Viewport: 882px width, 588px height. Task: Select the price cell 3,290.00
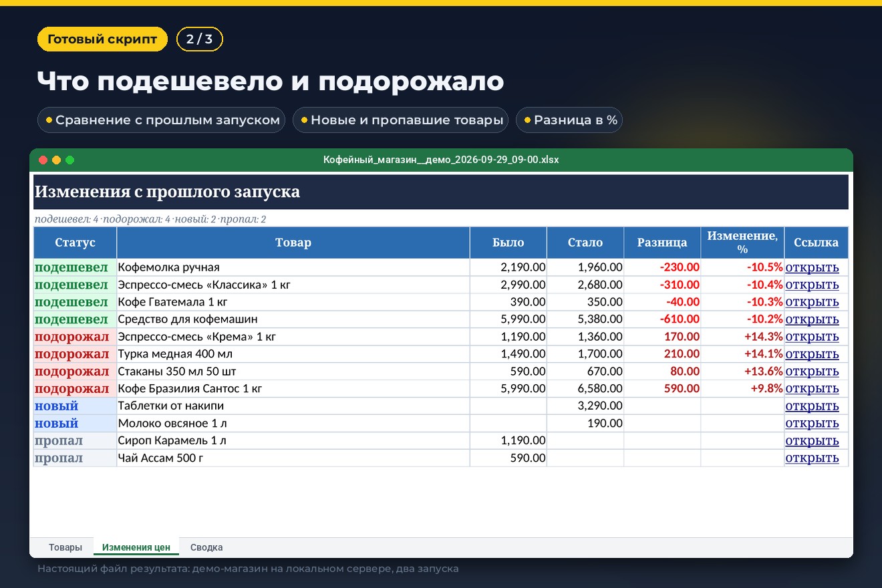click(585, 406)
